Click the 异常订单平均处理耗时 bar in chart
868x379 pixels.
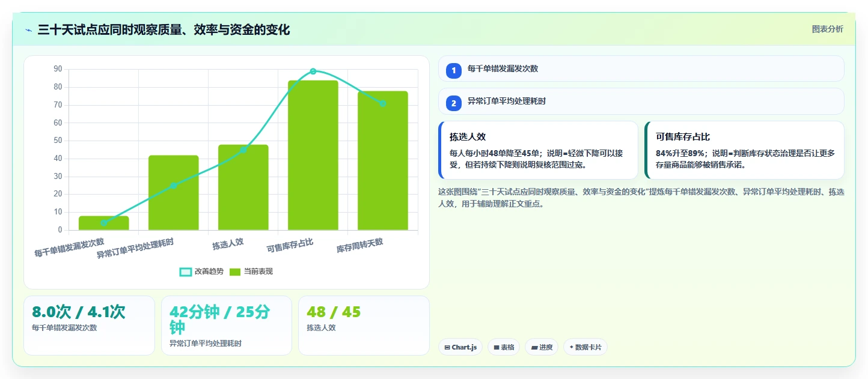pos(174,193)
